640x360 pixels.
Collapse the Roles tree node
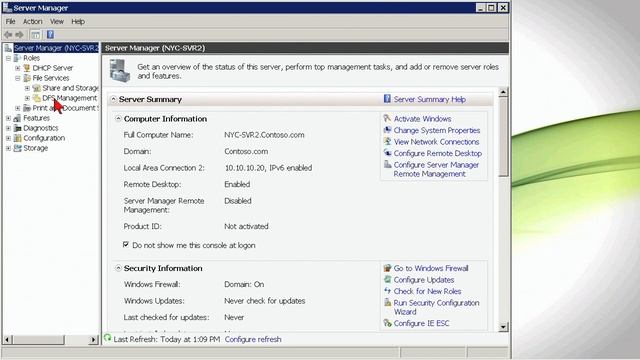point(8,58)
